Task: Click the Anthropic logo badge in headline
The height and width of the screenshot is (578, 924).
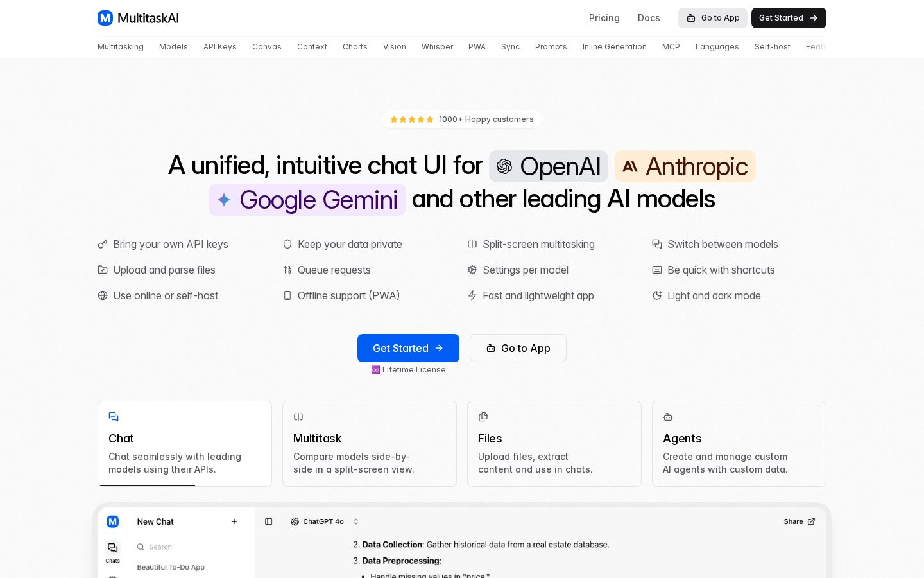Action: 685,166
